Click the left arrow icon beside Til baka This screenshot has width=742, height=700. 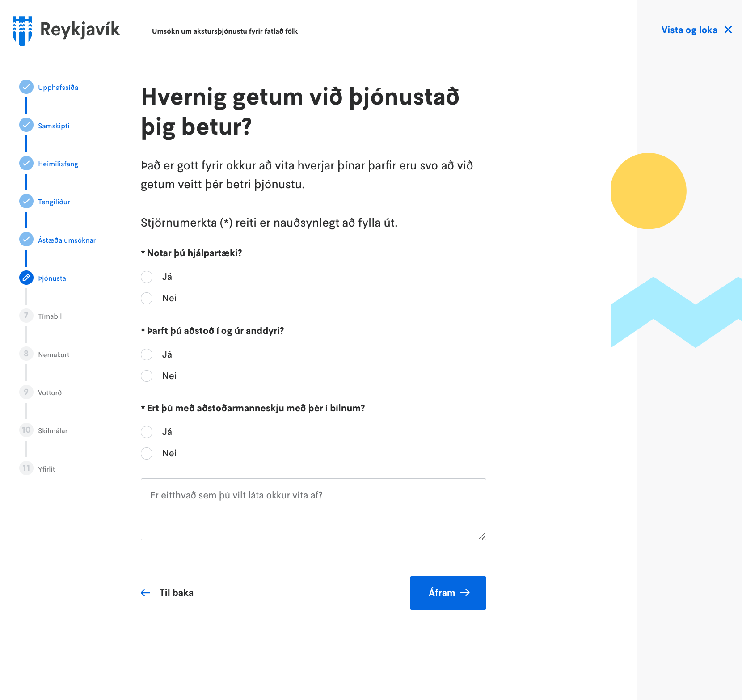pyautogui.click(x=146, y=593)
